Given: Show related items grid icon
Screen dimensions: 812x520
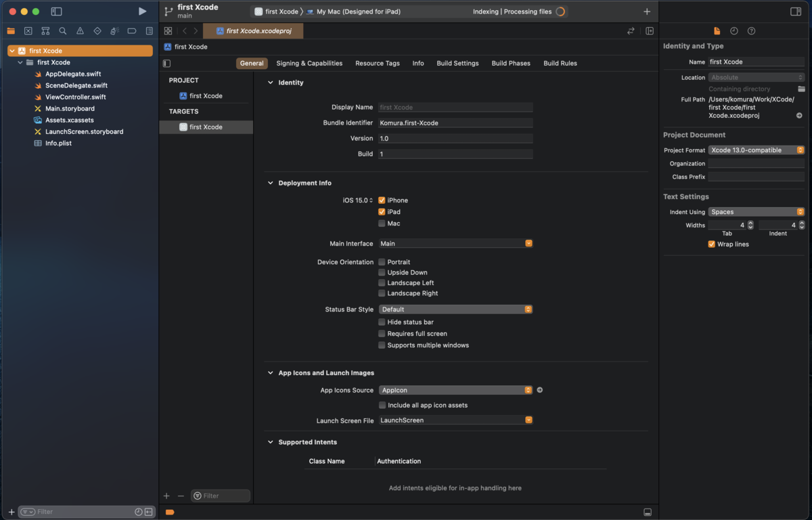Looking at the screenshot, I should [x=168, y=31].
